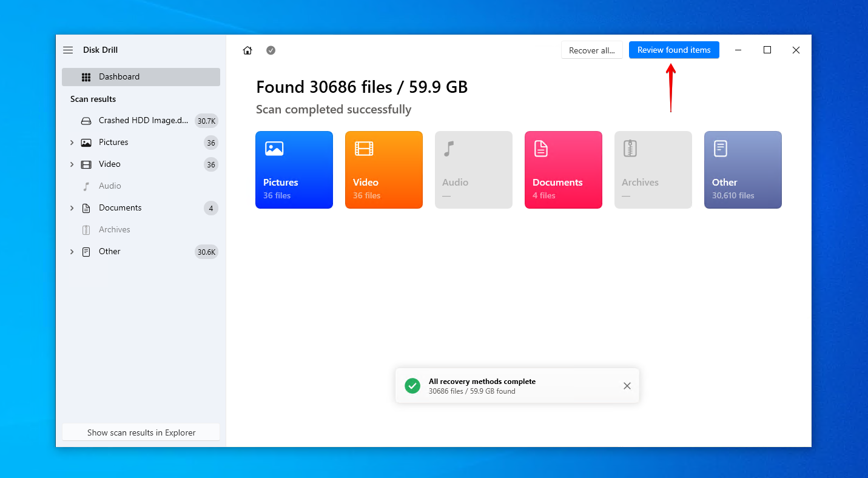Open the Documents category card

563,170
